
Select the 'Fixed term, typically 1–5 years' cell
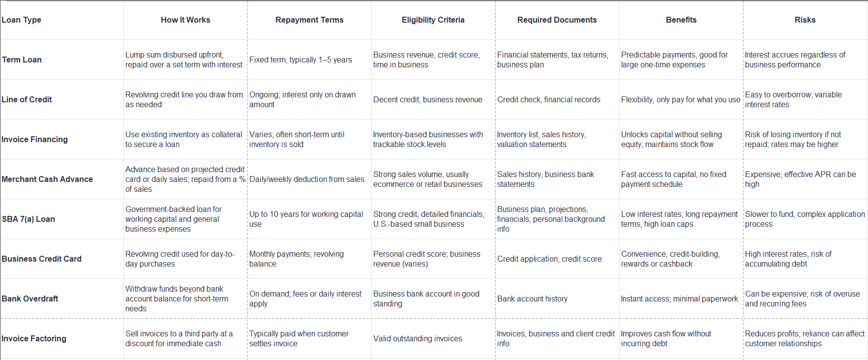tap(300, 60)
